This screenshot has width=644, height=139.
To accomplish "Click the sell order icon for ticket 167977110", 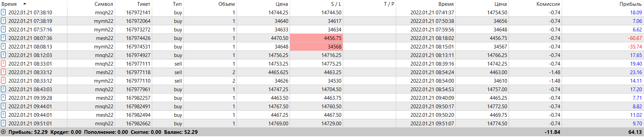I will (3, 81).
